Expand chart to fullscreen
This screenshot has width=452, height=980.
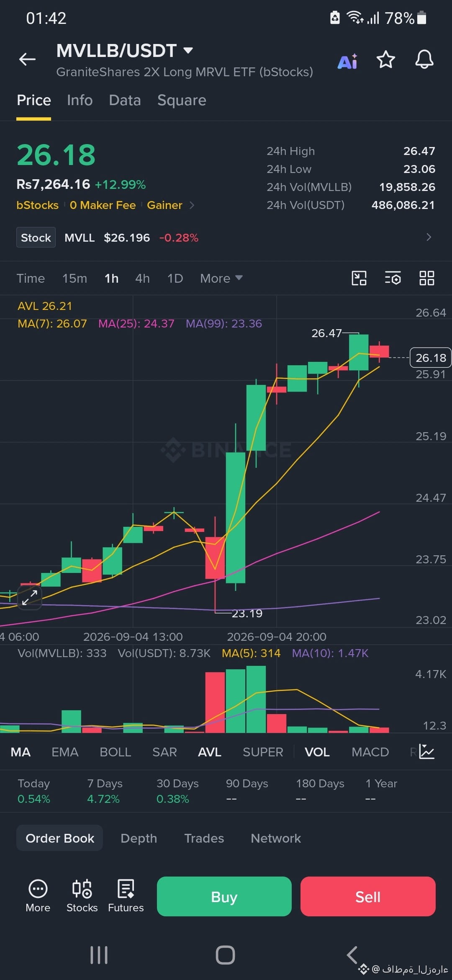[x=30, y=597]
